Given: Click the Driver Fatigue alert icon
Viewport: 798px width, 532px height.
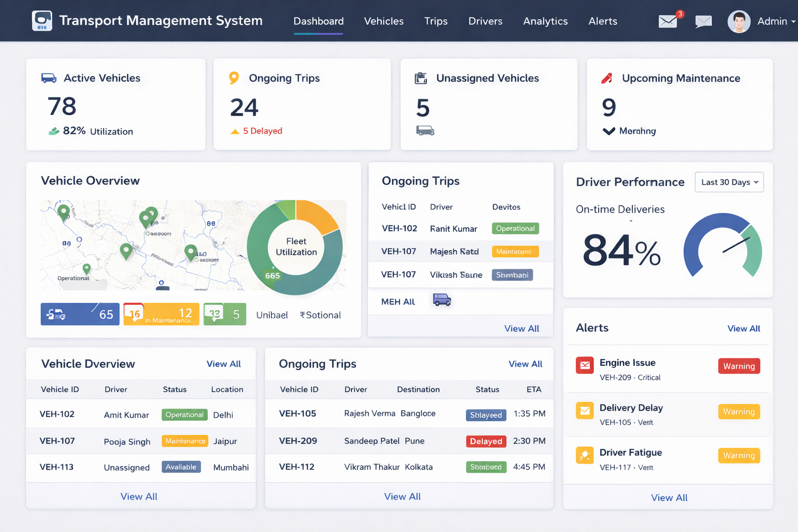Looking at the screenshot, I should tap(584, 455).
